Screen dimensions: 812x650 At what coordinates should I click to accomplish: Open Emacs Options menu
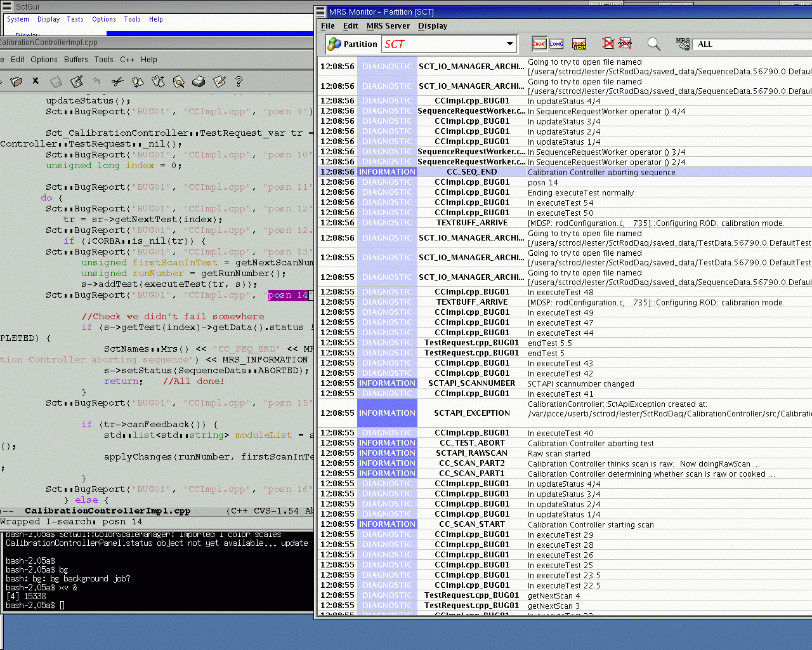44,60
